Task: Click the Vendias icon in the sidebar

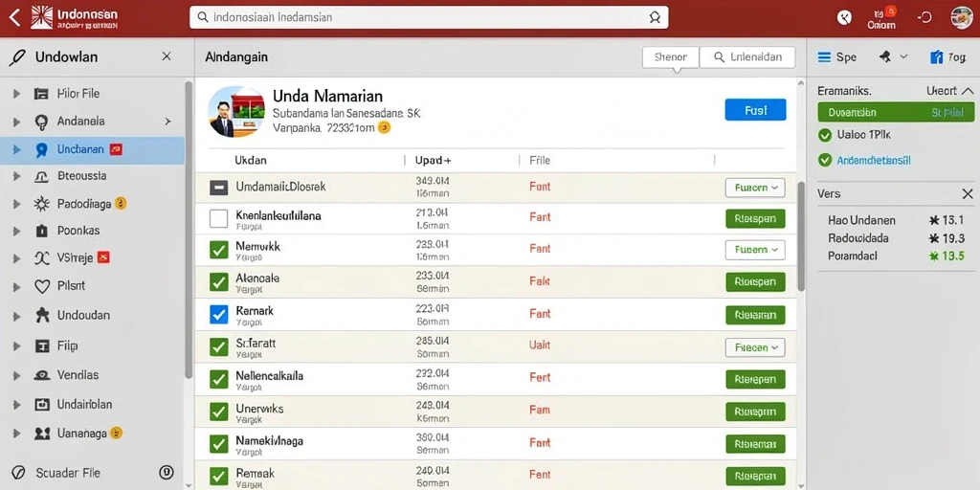Action: point(41,375)
